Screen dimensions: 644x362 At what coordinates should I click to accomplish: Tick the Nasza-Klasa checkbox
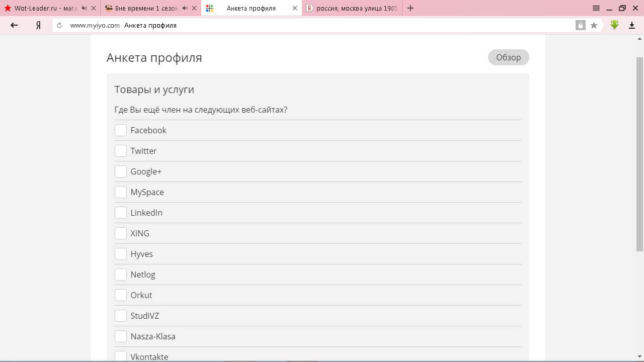[121, 336]
